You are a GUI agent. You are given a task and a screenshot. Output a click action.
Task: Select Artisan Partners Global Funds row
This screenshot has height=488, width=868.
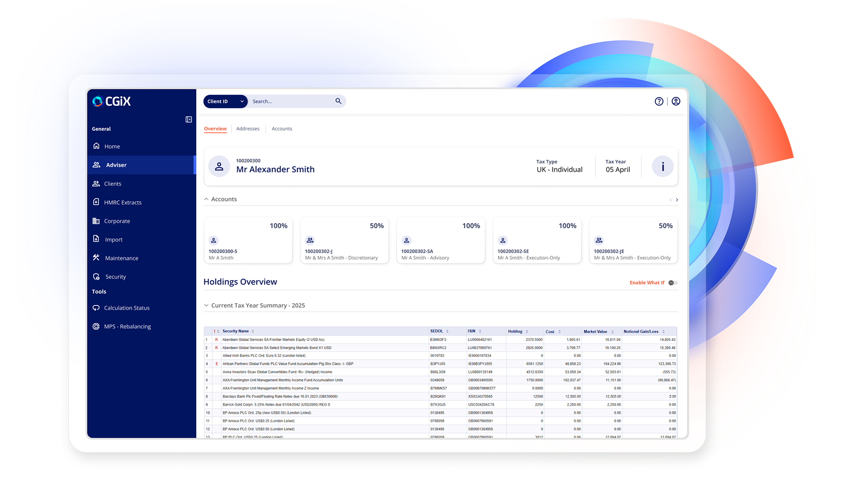click(x=440, y=364)
